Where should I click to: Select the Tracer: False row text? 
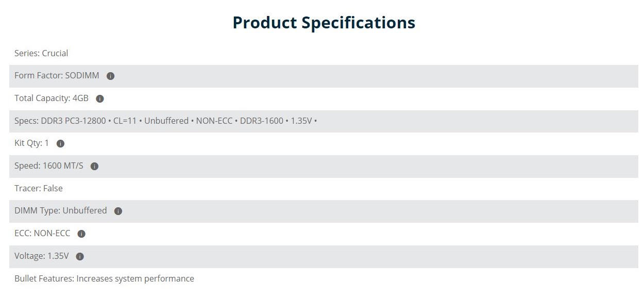39,188
